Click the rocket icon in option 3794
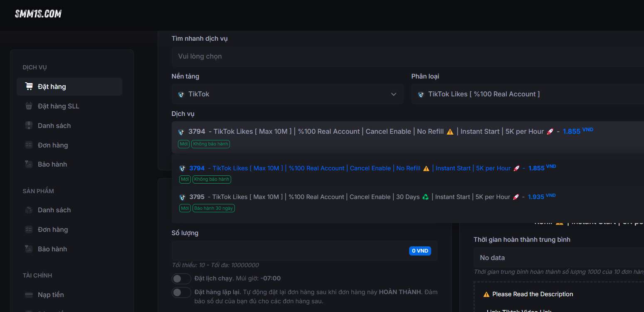 click(x=516, y=168)
